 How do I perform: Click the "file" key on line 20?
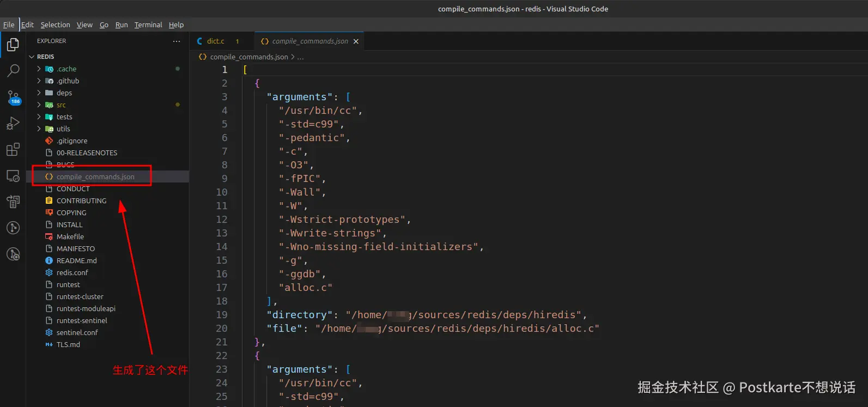(x=284, y=329)
